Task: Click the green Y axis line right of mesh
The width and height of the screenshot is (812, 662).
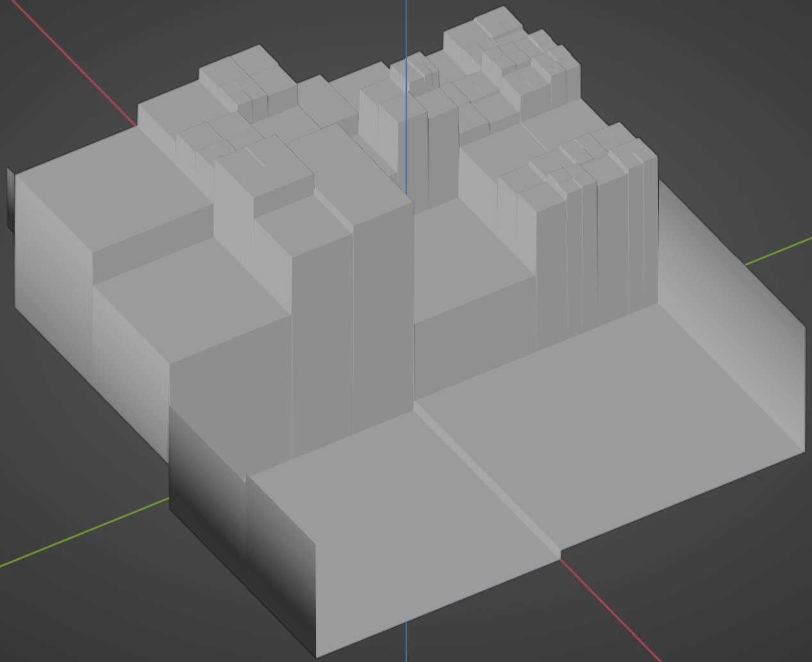Action: pyautogui.click(x=779, y=251)
